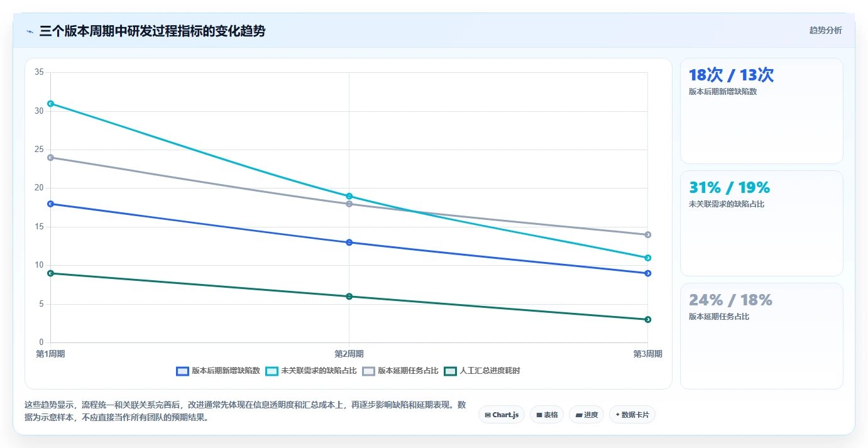Click the 第3周期 axis label
This screenshot has height=448, width=868.
point(647,354)
